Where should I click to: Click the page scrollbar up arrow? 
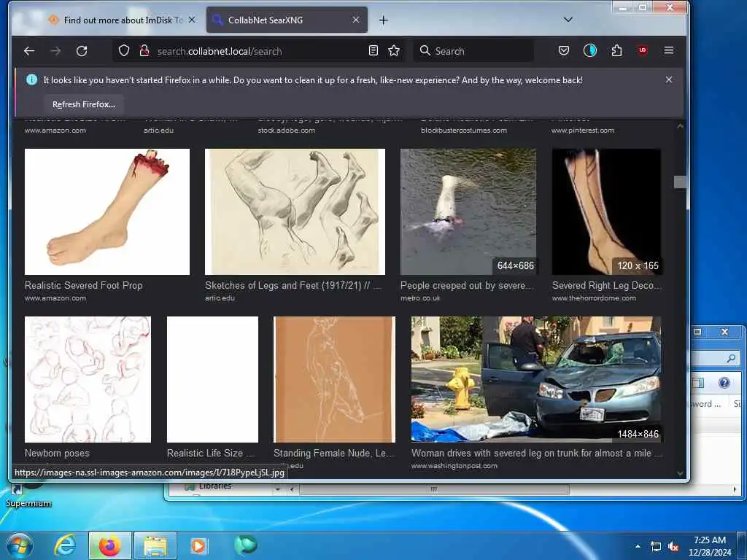click(681, 126)
